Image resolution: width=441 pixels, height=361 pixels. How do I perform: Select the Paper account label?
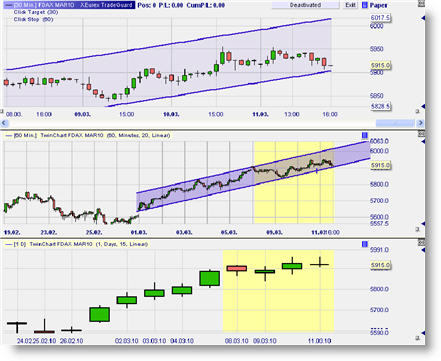click(378, 5)
